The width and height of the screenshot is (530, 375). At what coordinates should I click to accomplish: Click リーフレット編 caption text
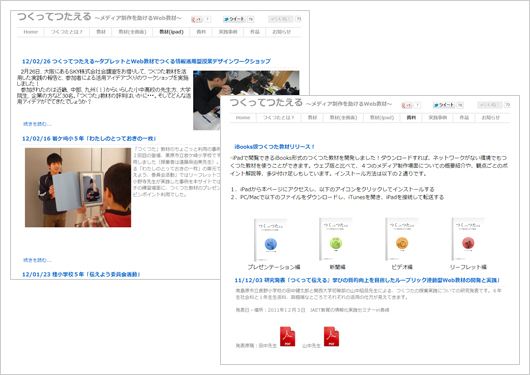(x=468, y=267)
